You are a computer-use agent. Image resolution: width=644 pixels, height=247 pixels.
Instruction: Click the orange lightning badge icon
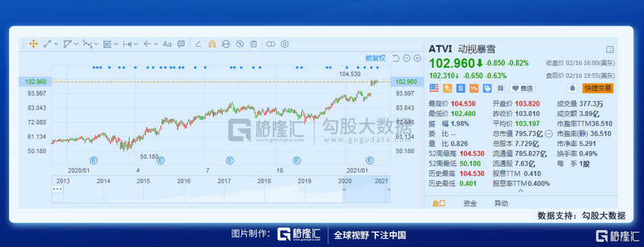448,88
